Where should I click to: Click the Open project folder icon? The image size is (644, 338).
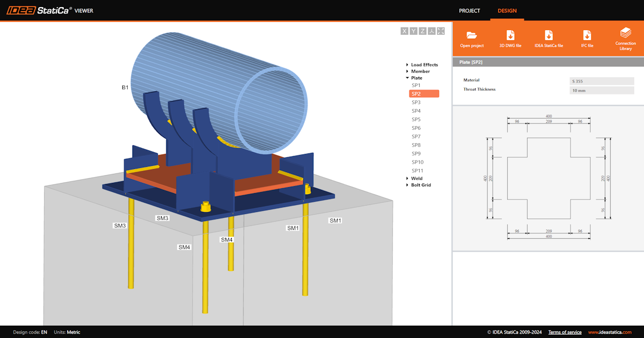472,35
